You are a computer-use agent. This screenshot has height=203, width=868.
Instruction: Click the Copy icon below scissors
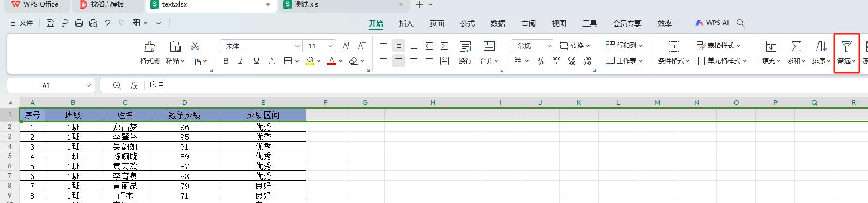click(x=197, y=61)
